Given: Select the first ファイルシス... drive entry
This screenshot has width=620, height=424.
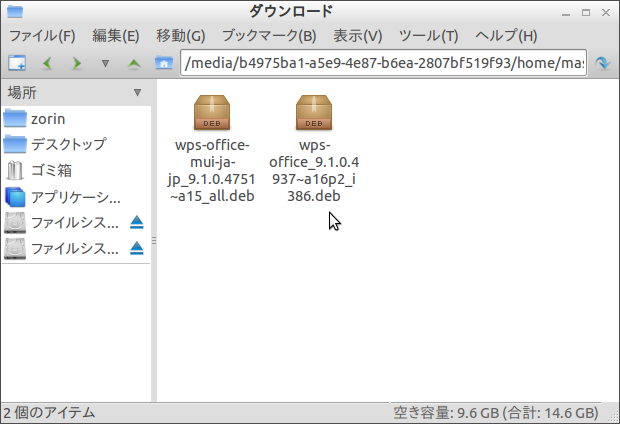Looking at the screenshot, I should click(x=66, y=223).
